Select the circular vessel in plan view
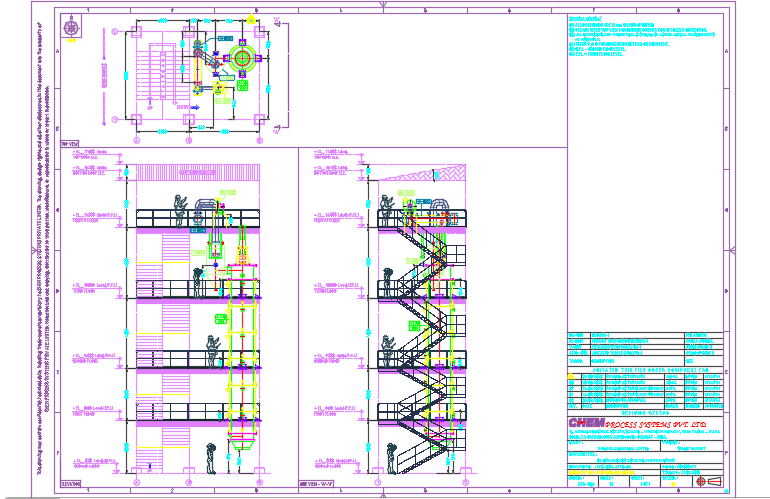The image size is (770, 499). tap(242, 56)
